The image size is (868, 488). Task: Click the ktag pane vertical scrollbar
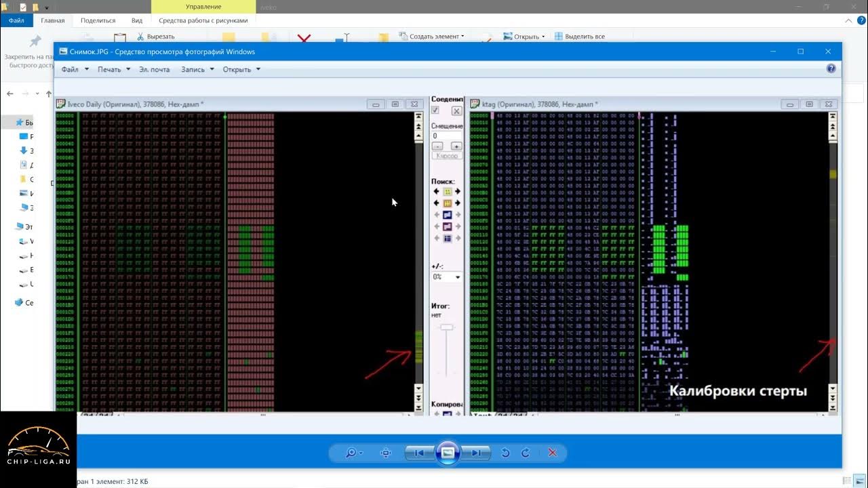pyautogui.click(x=833, y=261)
